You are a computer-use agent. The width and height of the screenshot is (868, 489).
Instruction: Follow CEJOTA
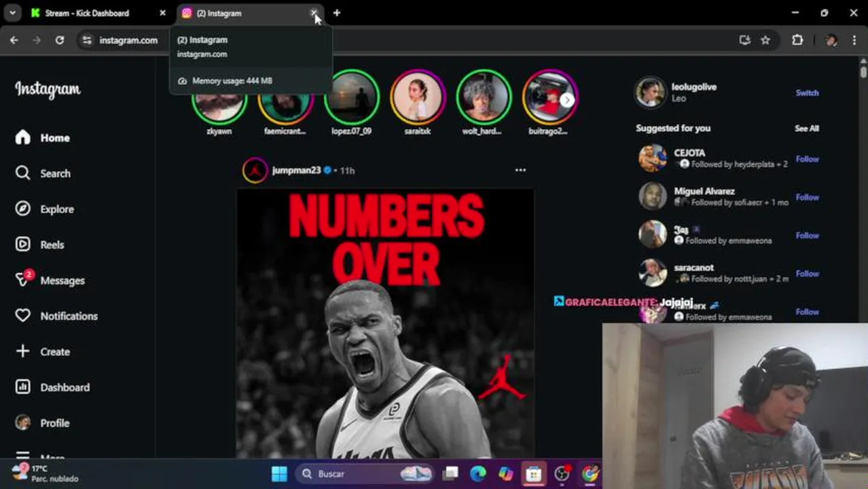807,159
